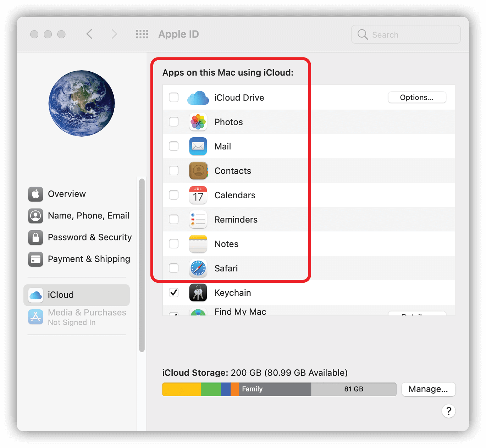Enable the Safari checkbox
Viewport: 486px width, 448px height.
[x=174, y=268]
